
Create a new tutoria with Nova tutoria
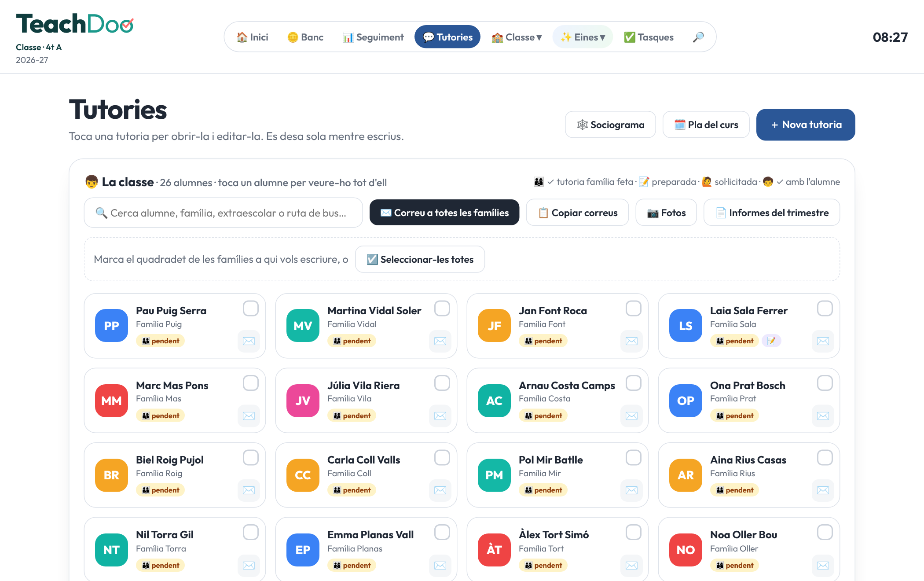(806, 125)
